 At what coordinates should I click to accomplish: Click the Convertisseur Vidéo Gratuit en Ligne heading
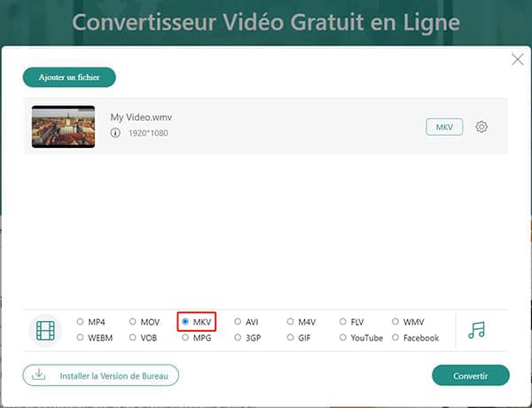(x=266, y=22)
